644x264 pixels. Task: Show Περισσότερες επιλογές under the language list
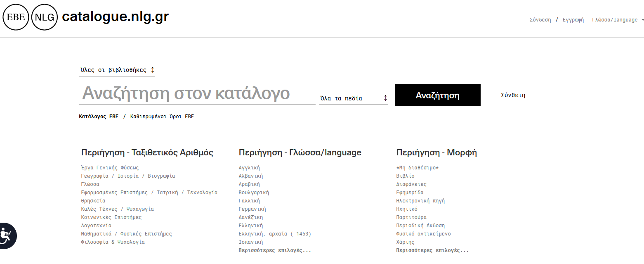[x=275, y=250]
